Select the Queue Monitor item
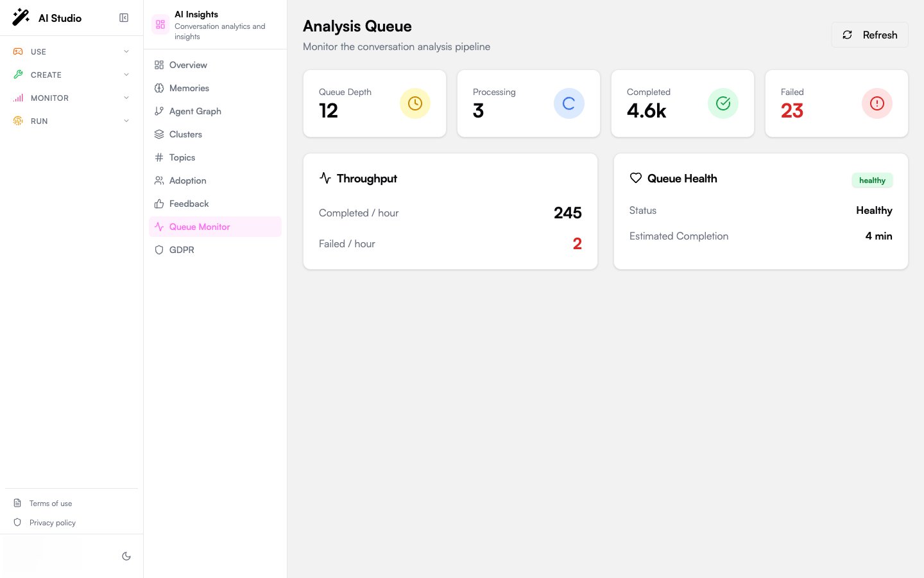The width and height of the screenshot is (924, 578). [x=215, y=227]
